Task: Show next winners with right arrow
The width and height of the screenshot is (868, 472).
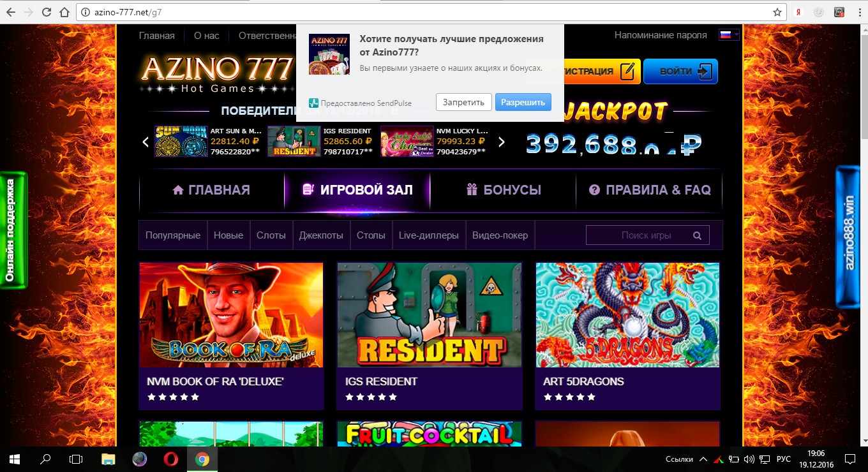Action: click(x=501, y=142)
